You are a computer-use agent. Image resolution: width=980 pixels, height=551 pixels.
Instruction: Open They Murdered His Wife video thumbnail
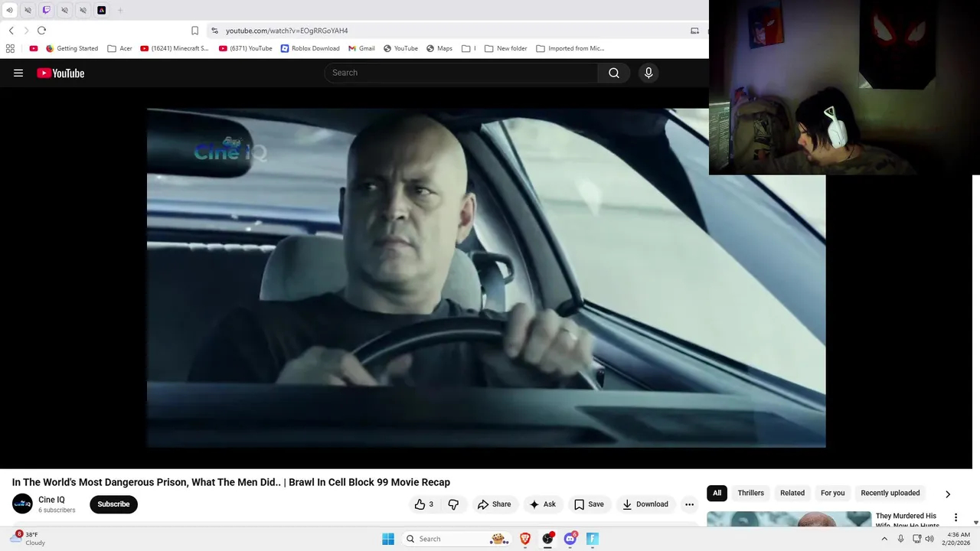click(x=789, y=519)
